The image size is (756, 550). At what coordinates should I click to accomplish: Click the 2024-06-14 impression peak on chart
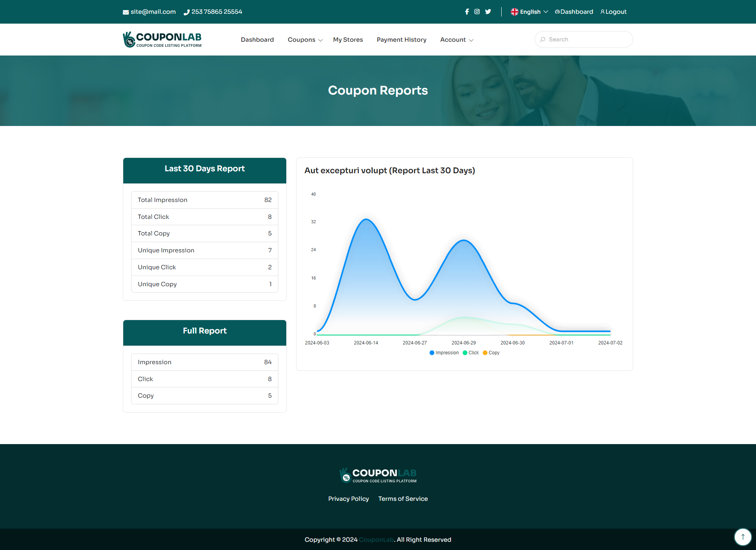pyautogui.click(x=366, y=220)
